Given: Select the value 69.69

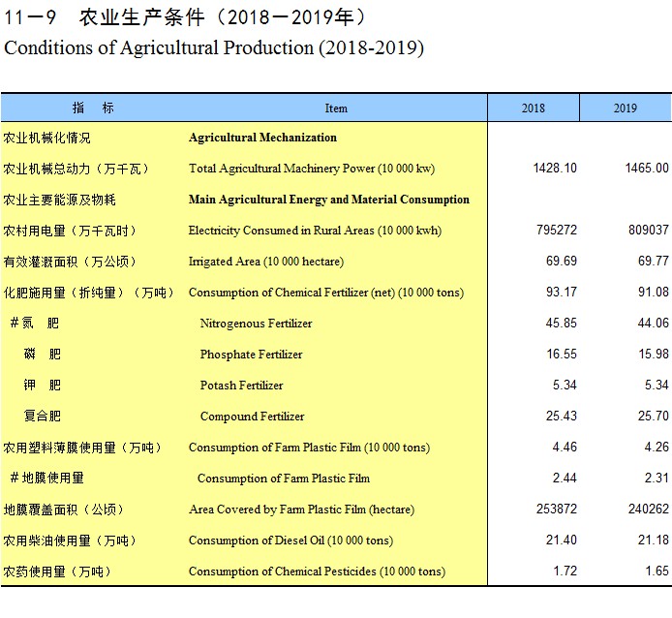Looking at the screenshot, I should point(562,261).
